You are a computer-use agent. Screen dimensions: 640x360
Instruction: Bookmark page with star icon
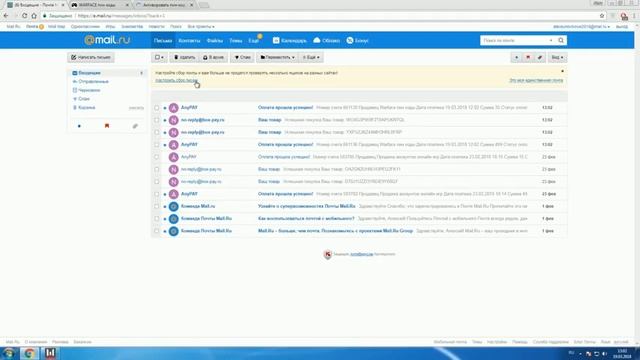tap(602, 16)
